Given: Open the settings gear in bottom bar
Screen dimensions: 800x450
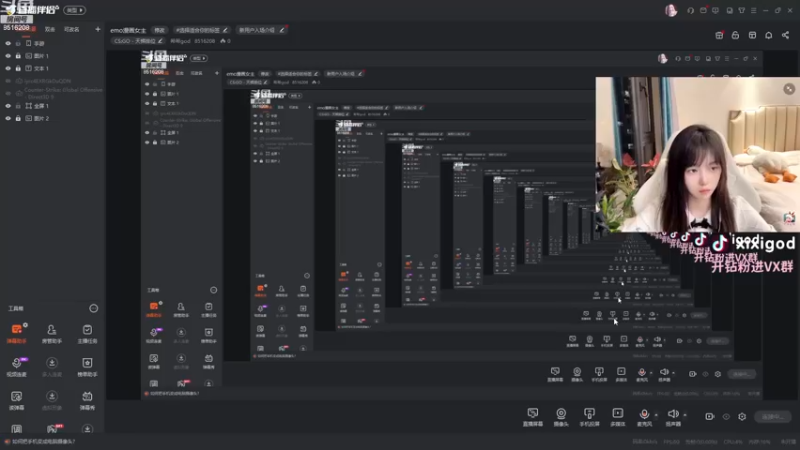Looking at the screenshot, I should pos(742,416).
